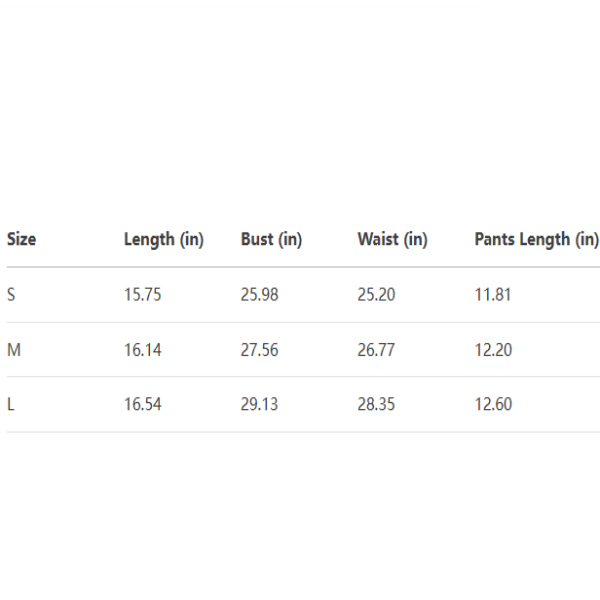The height and width of the screenshot is (600, 600).
Task: Click waist value 25.20 in S row
Action: 376,295
